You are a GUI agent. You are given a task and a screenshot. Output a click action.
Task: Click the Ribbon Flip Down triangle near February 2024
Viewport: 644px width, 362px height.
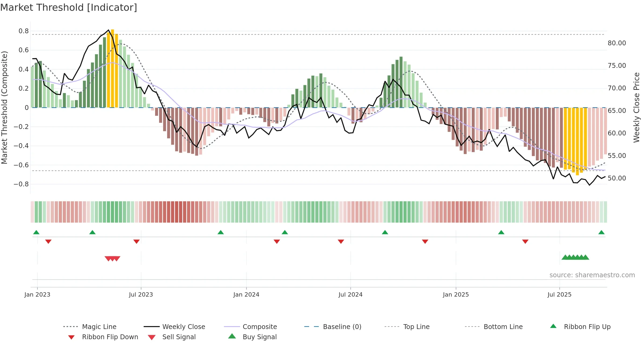[277, 242]
